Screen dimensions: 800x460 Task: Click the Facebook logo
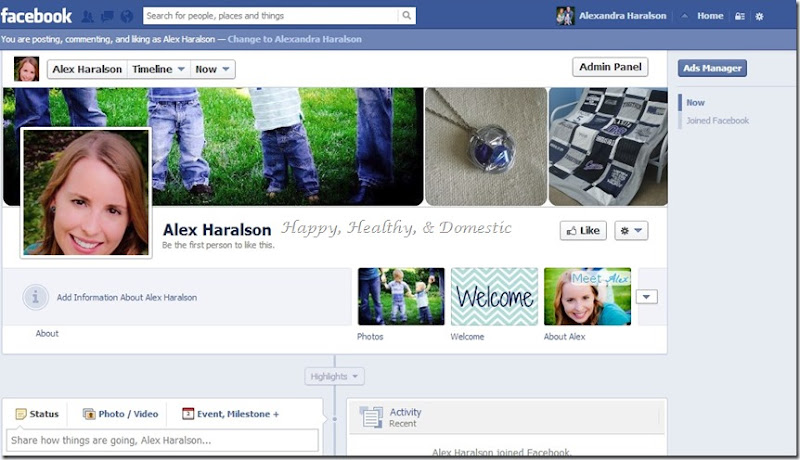(36, 16)
